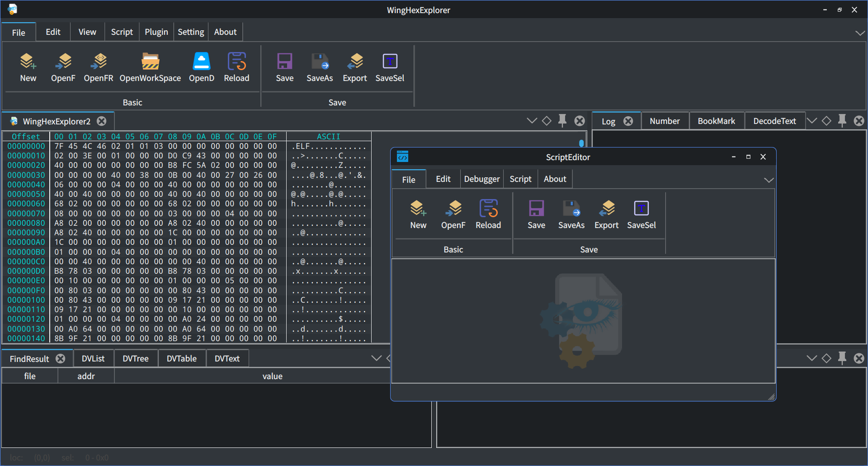
Task: Click the value column header in FindResult
Action: tap(273, 376)
